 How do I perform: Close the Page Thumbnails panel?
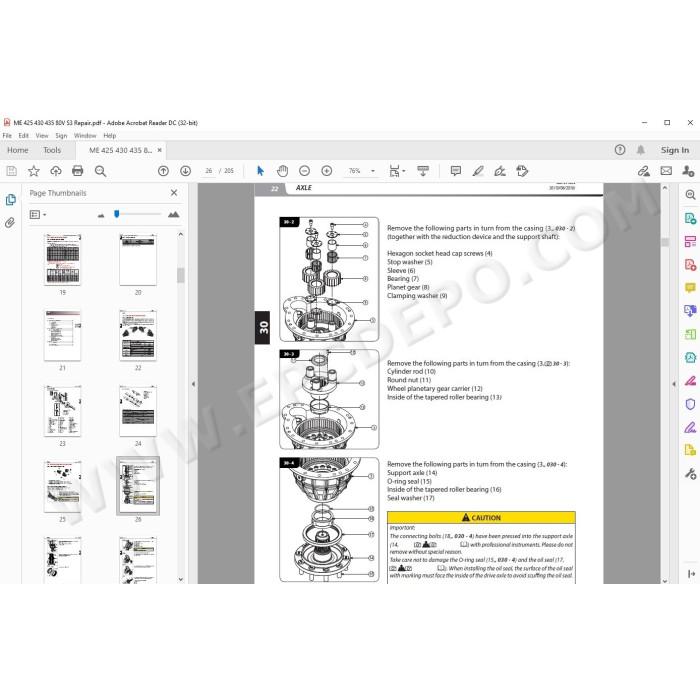click(174, 193)
